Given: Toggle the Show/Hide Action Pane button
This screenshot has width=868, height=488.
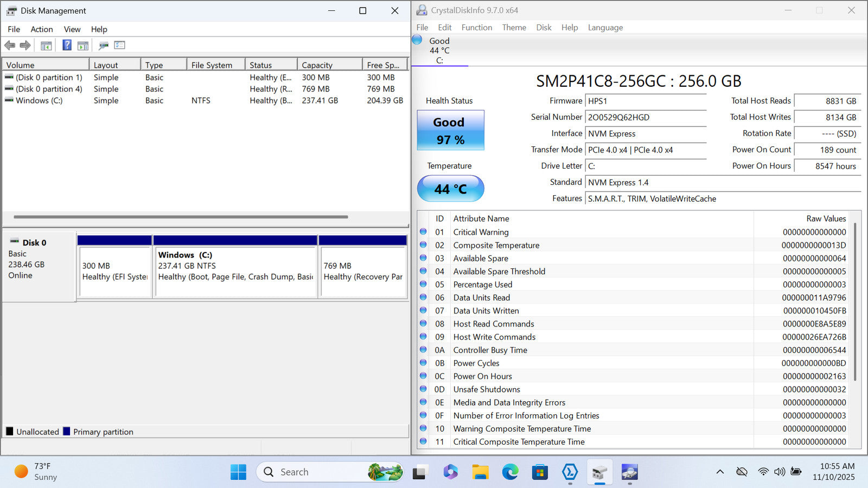Looking at the screenshot, I should coord(83,46).
